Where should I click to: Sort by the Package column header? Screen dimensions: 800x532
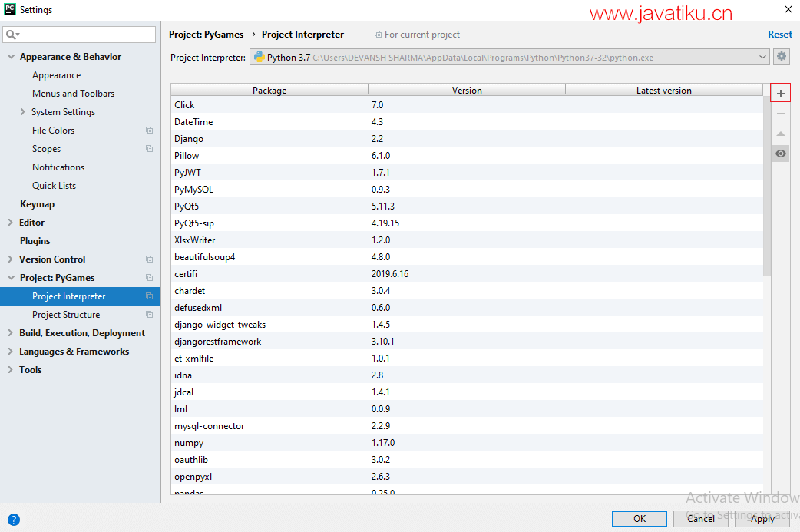point(269,91)
